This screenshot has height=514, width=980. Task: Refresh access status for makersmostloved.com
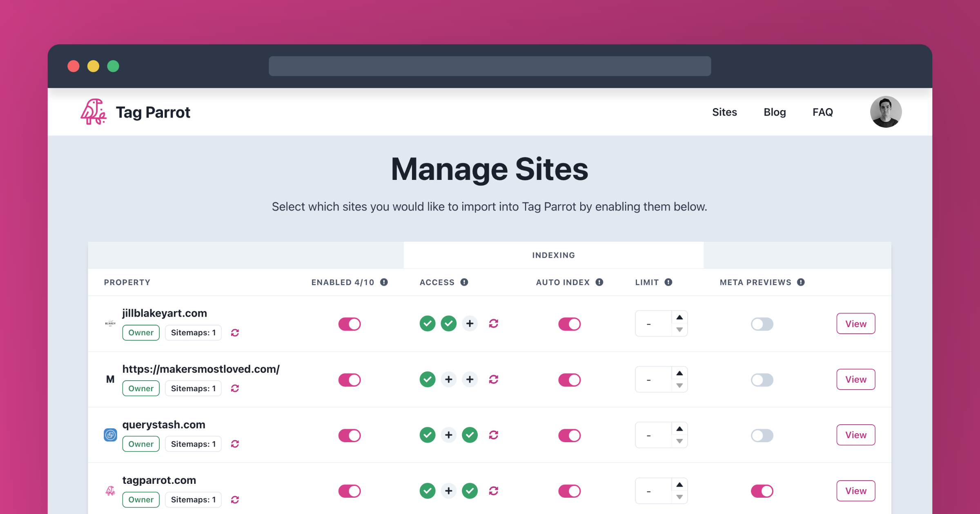[494, 379]
